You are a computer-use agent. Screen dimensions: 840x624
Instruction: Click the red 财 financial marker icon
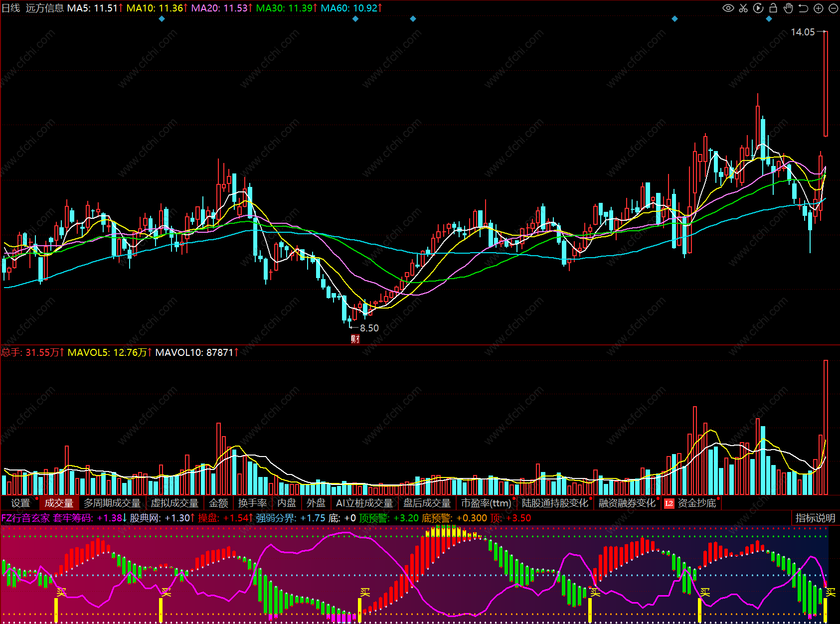[355, 339]
